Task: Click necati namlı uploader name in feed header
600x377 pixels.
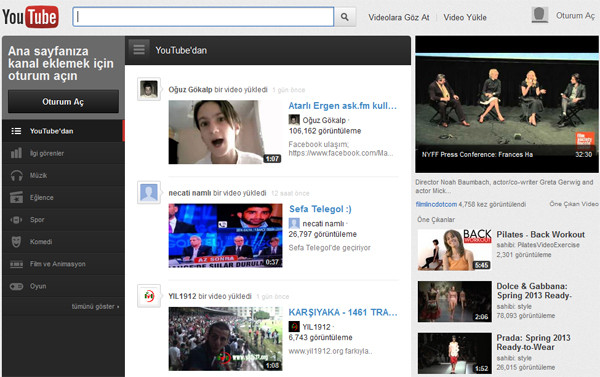Action: [190, 193]
